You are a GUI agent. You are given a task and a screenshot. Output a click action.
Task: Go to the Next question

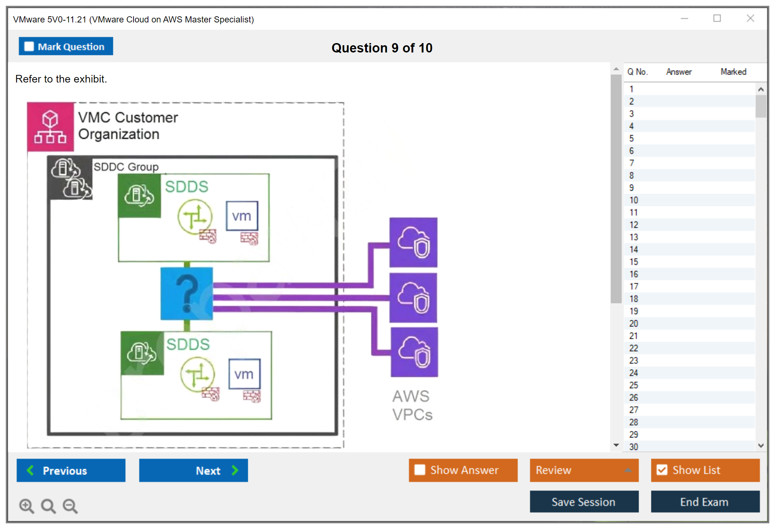(x=193, y=470)
